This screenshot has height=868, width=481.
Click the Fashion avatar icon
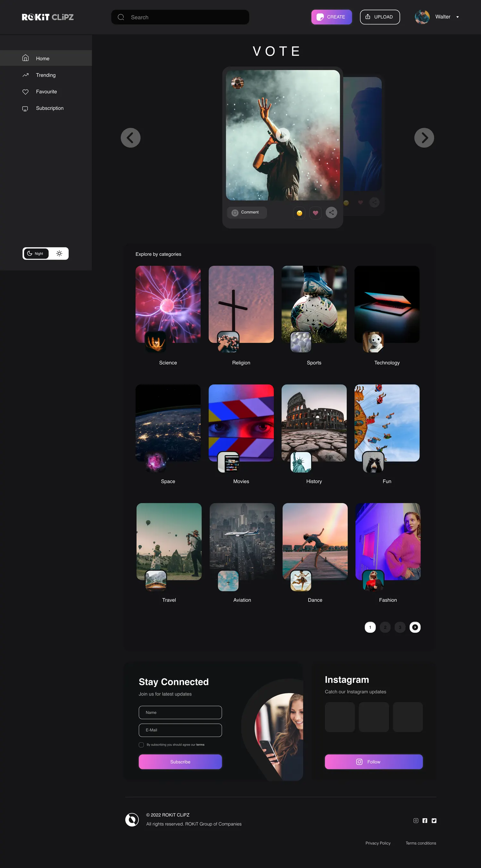(x=373, y=581)
